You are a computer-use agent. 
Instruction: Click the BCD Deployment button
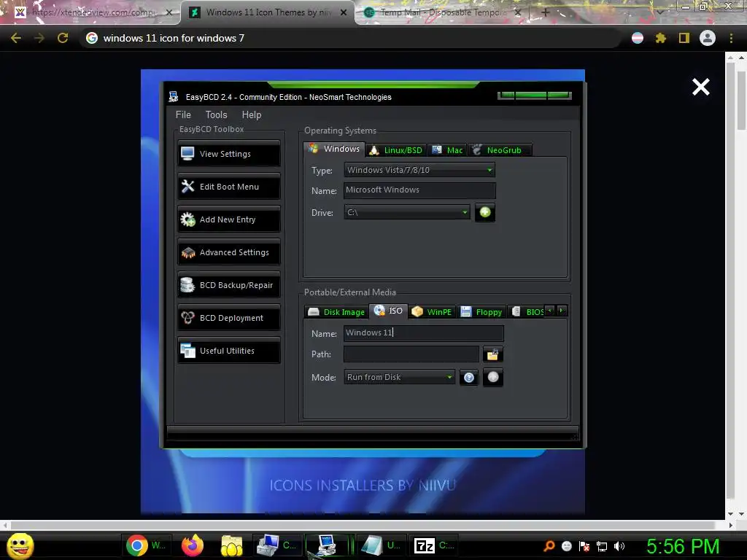point(229,318)
